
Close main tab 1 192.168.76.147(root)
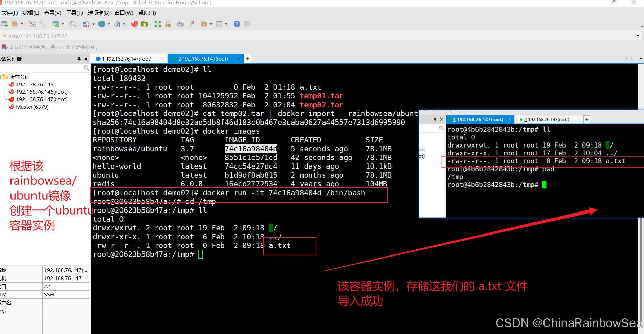click(x=162, y=59)
